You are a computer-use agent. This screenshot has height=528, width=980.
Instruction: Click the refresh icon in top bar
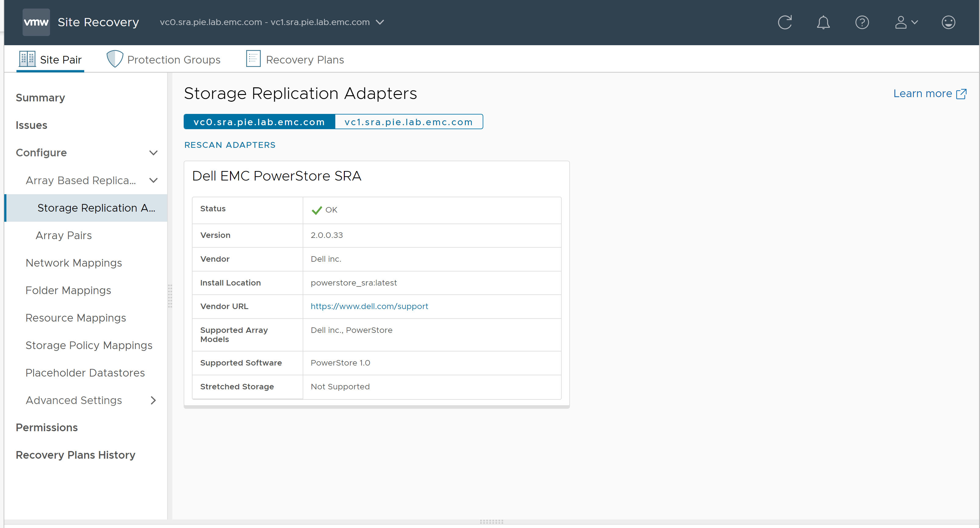785,22
